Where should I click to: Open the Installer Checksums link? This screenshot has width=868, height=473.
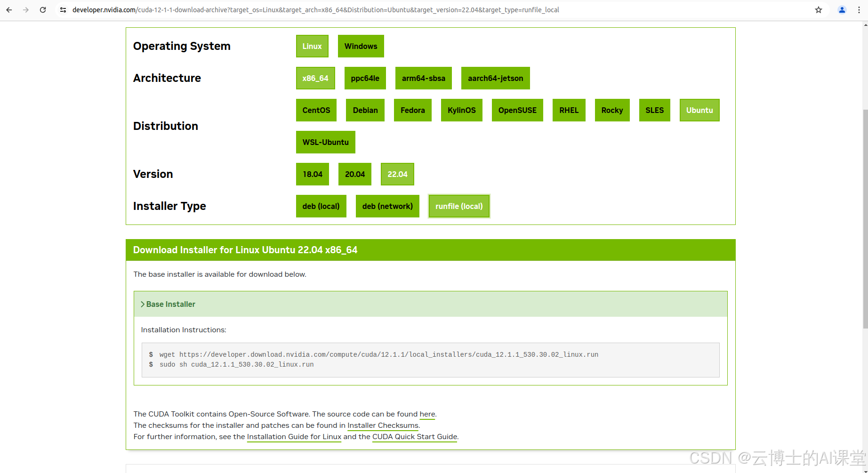[x=383, y=425]
